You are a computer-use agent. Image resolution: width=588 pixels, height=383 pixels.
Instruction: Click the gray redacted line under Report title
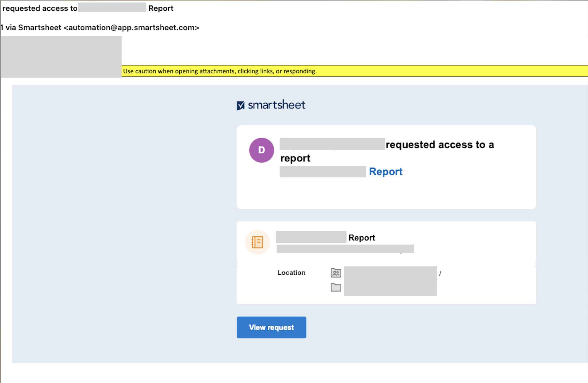pos(345,249)
